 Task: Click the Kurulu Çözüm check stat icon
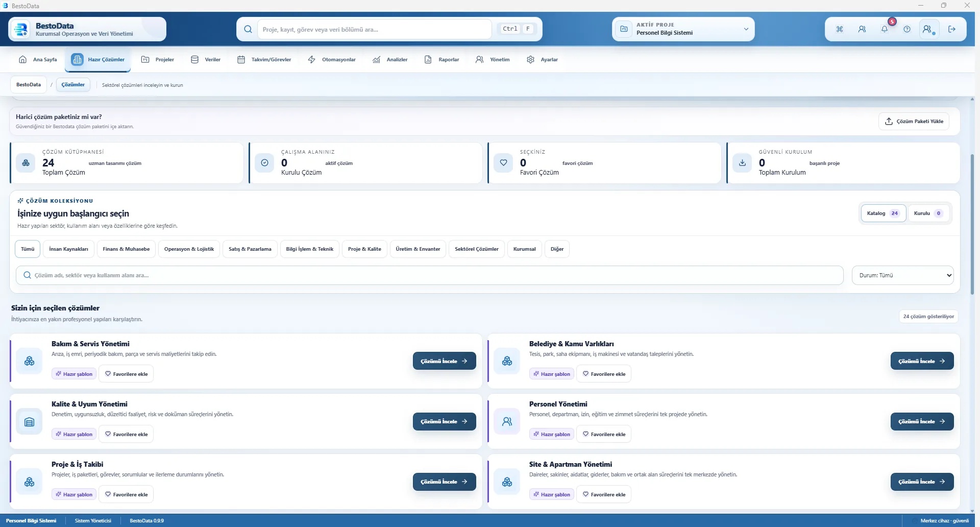pyautogui.click(x=264, y=163)
